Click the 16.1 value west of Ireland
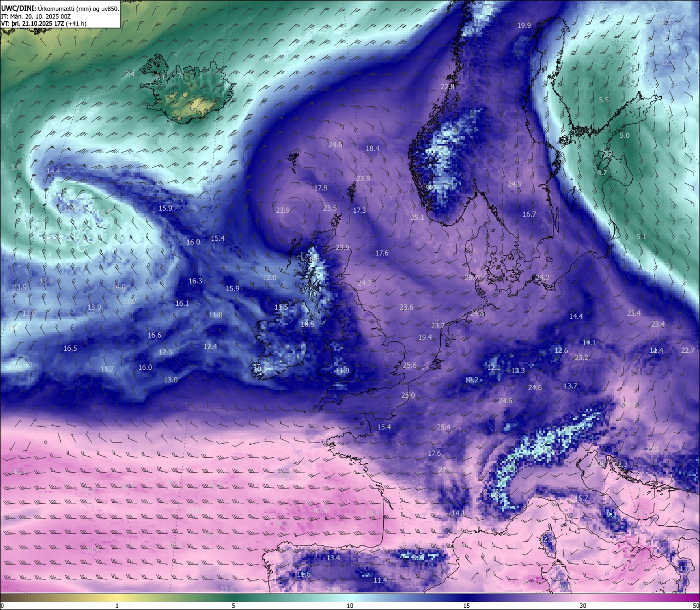 click(x=182, y=303)
